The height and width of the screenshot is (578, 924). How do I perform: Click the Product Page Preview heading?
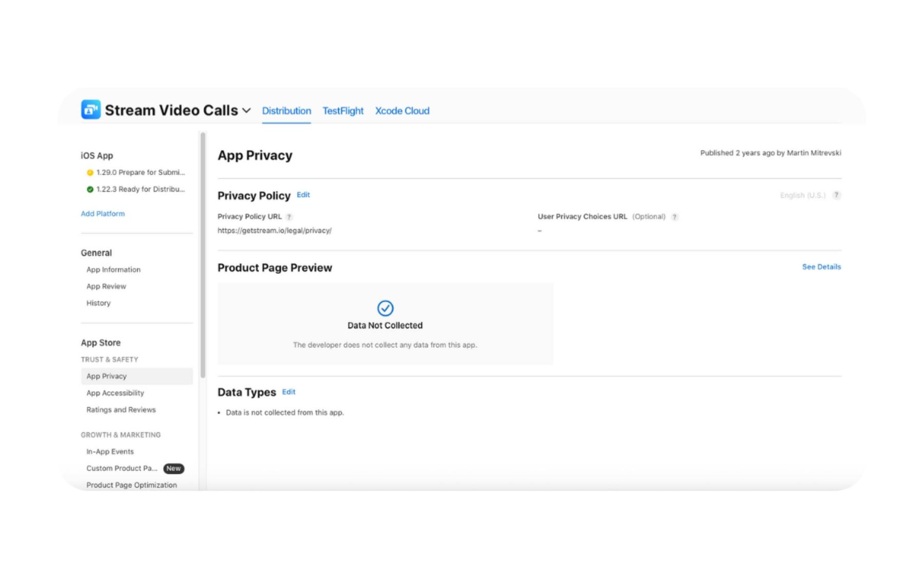(275, 268)
